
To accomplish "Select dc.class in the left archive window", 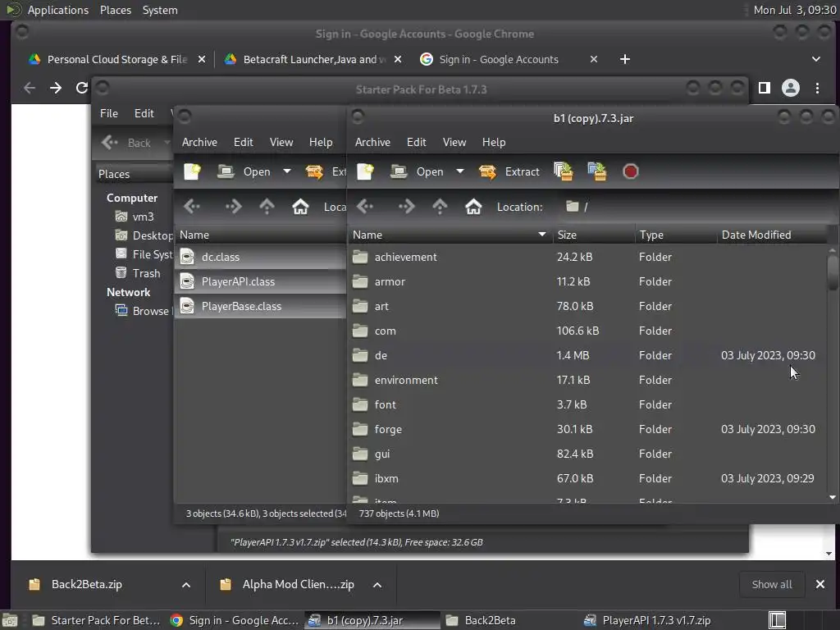I will coord(260,257).
